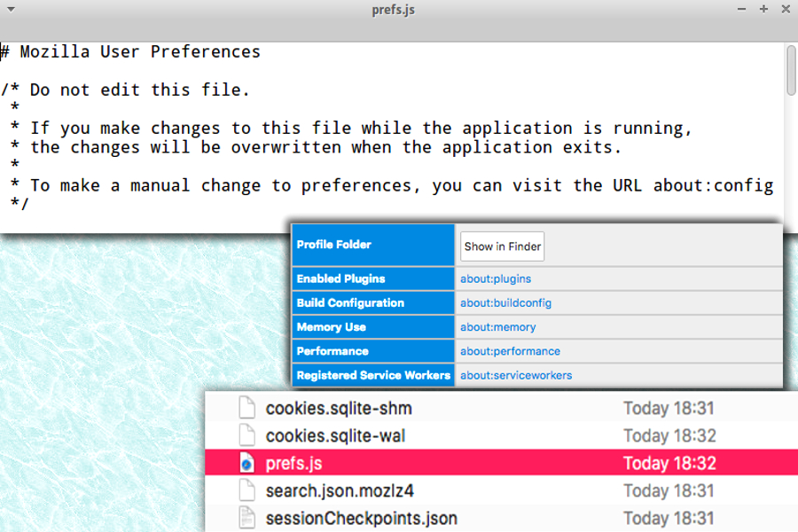Image resolution: width=798 pixels, height=532 pixels.
Task: Click the file icon next to cookies.sqlite-wal
Action: click(x=247, y=435)
